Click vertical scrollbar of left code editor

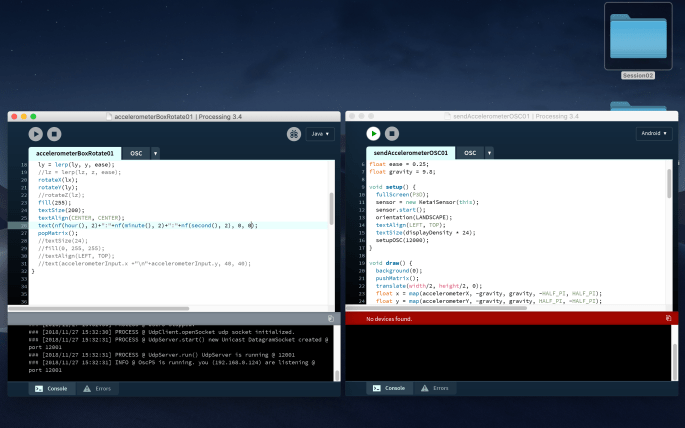[x=332, y=209]
